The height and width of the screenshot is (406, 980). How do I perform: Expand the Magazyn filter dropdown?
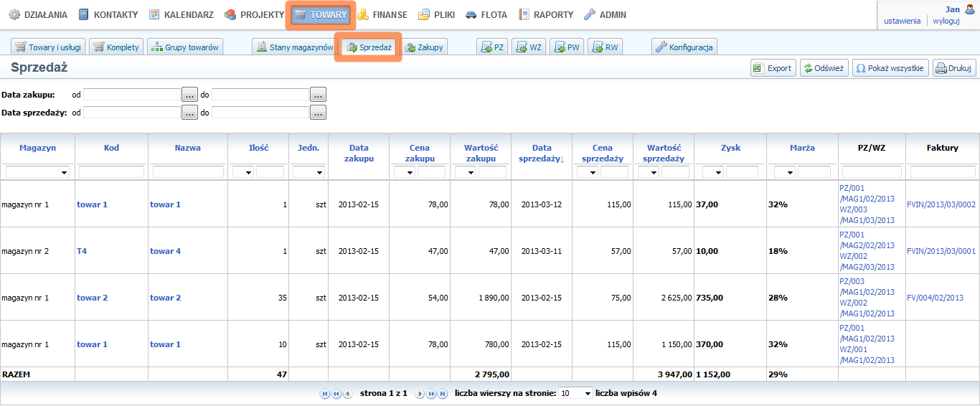(x=37, y=172)
